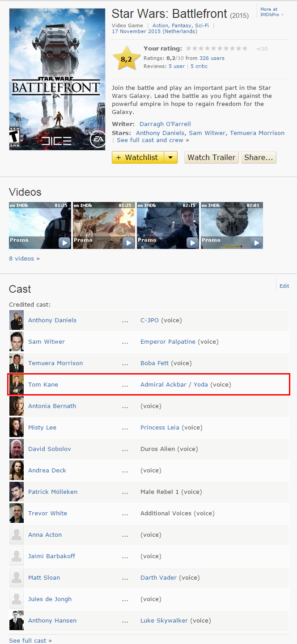This screenshot has height=644, width=297.
Task: Open writer Darragh O'Farrell's page
Action: (165, 124)
